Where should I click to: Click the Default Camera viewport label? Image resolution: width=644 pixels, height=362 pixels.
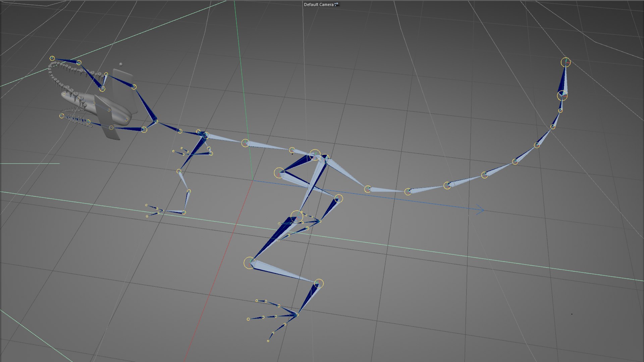319,5
